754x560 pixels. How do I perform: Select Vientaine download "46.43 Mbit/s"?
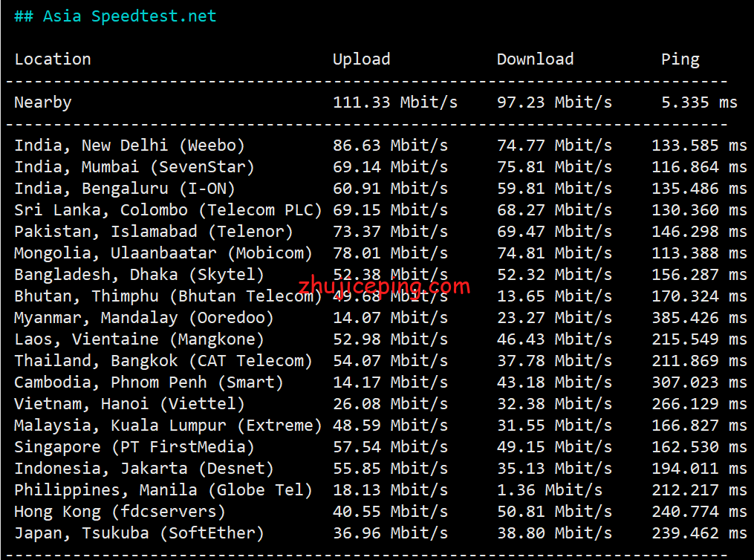point(554,339)
